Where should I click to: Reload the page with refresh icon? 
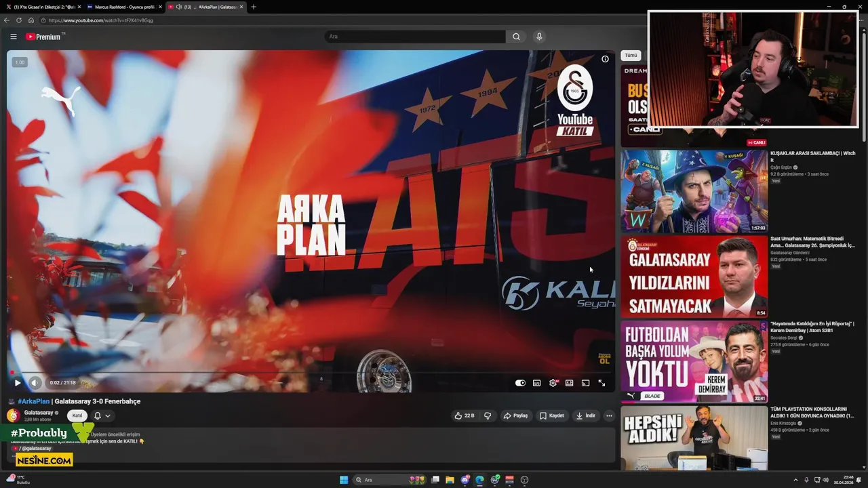tap(19, 20)
